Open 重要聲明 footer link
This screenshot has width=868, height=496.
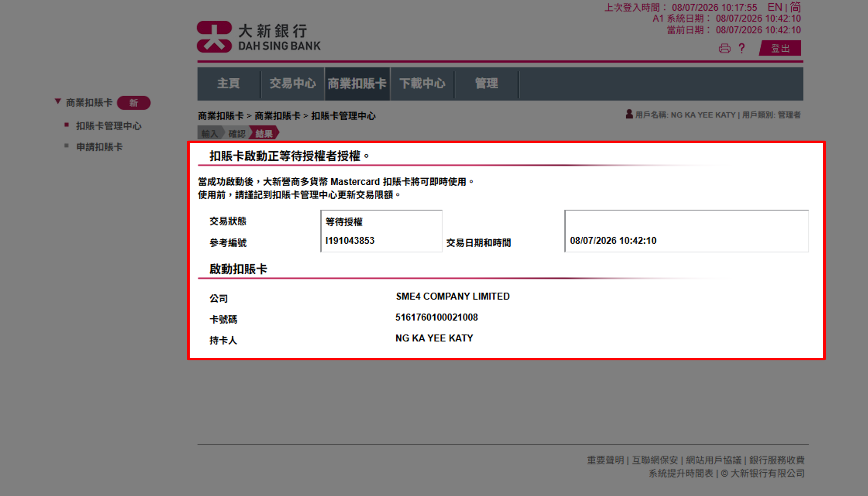tap(605, 460)
